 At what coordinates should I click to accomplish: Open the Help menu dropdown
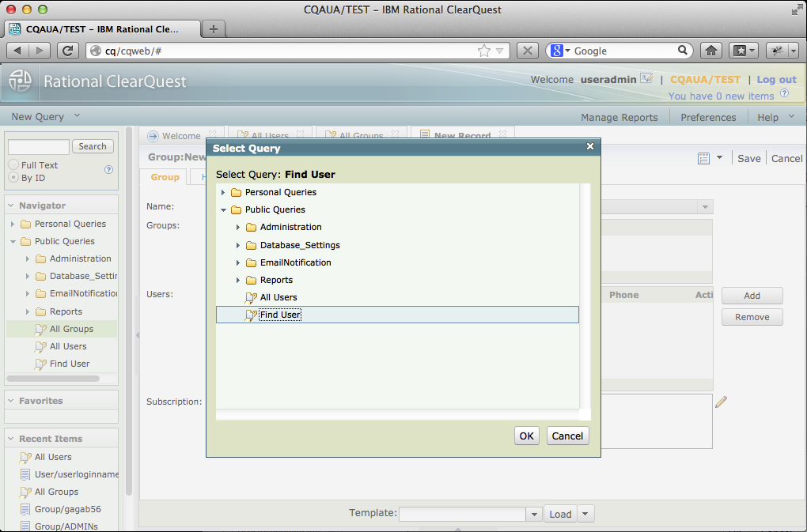click(x=791, y=117)
